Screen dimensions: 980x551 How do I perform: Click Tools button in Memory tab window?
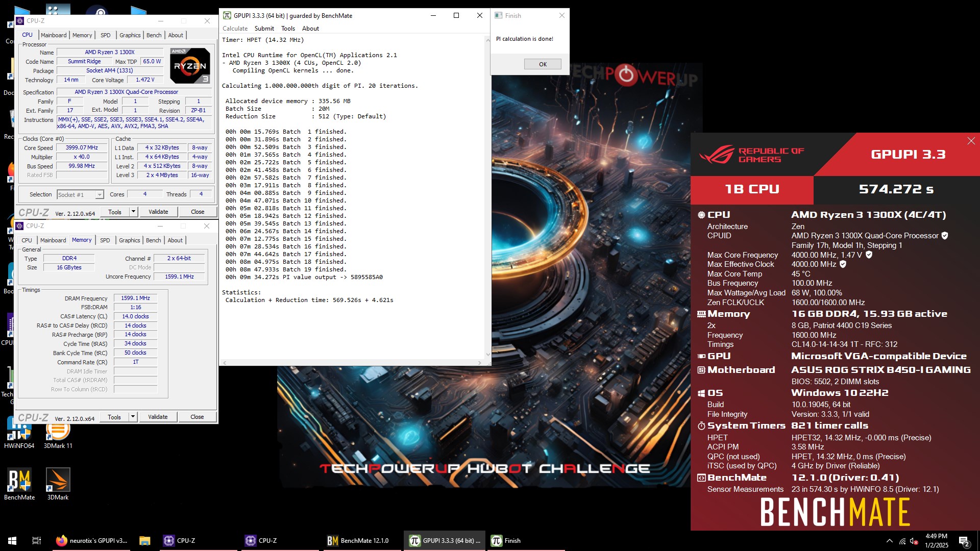(114, 417)
